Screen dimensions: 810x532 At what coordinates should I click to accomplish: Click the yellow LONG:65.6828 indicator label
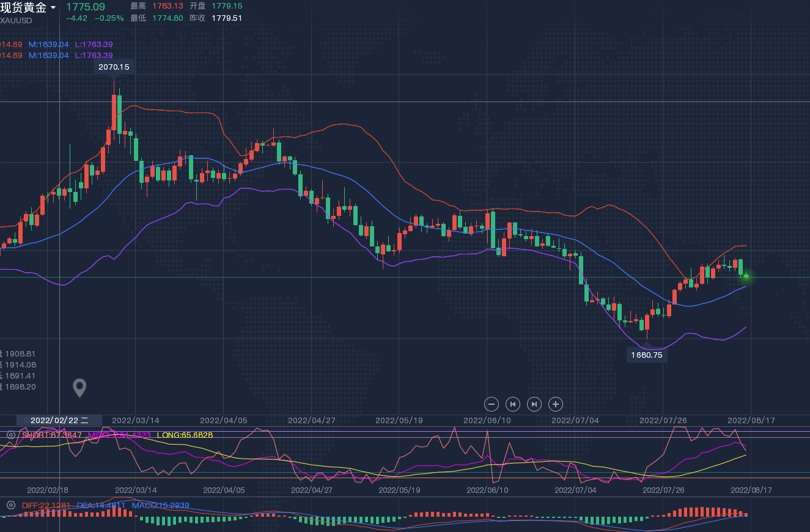[185, 435]
